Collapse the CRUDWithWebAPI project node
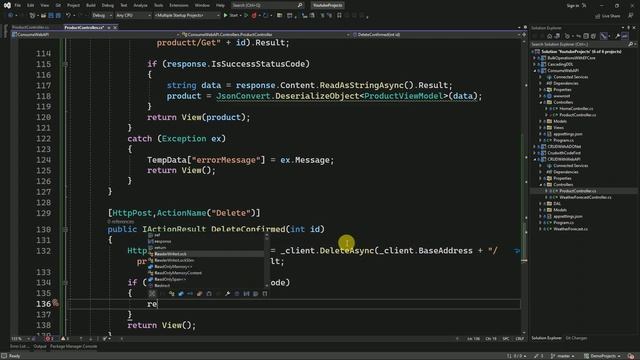 coord(535,159)
